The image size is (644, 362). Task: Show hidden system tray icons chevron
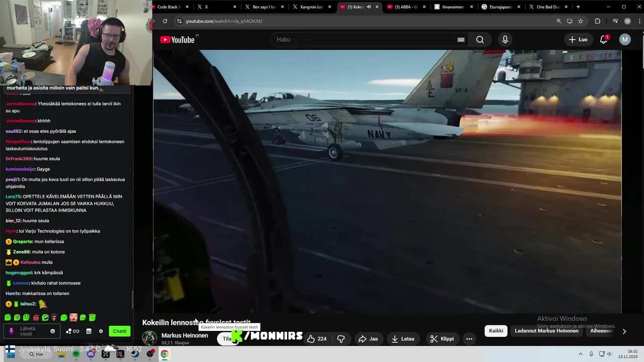click(x=580, y=354)
